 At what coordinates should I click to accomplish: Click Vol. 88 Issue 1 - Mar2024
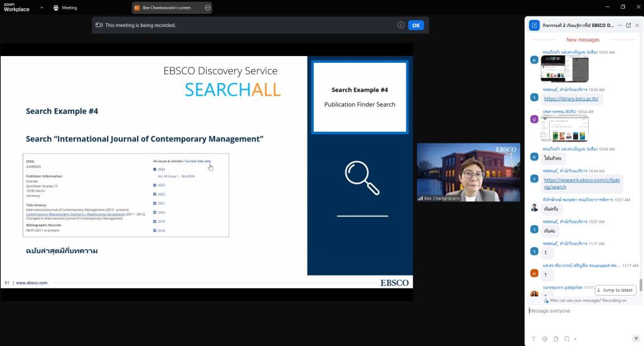[176, 176]
